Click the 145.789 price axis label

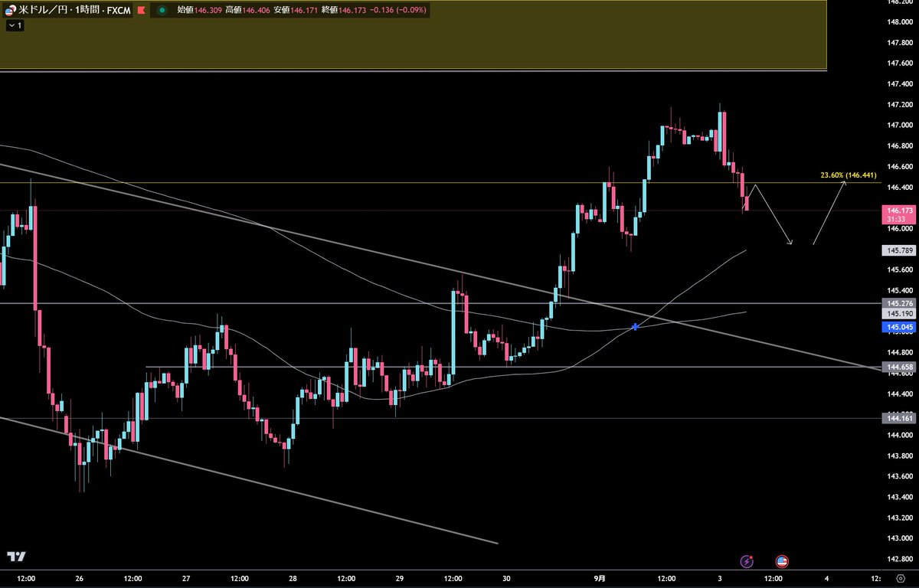click(900, 250)
